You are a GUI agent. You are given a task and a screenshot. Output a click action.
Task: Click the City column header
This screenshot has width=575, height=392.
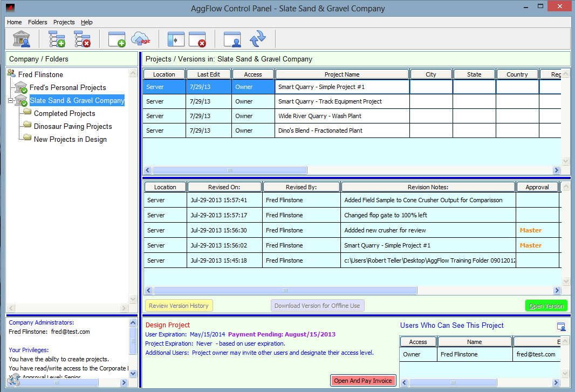point(431,74)
